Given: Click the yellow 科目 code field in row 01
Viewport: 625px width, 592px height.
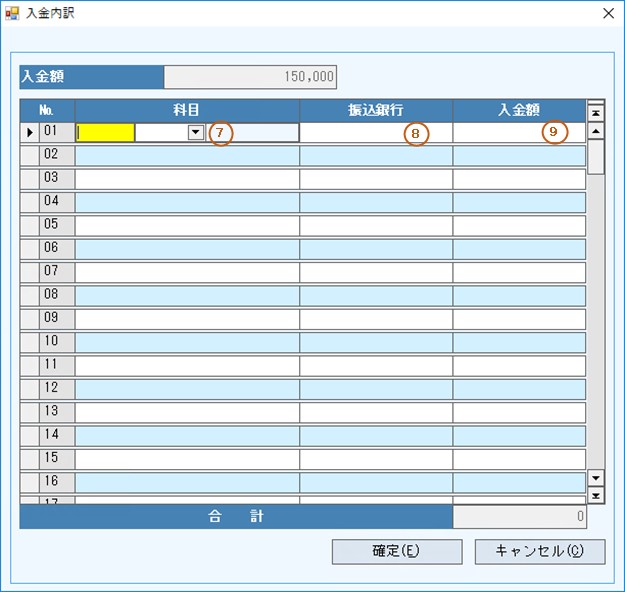Looking at the screenshot, I should pyautogui.click(x=106, y=132).
